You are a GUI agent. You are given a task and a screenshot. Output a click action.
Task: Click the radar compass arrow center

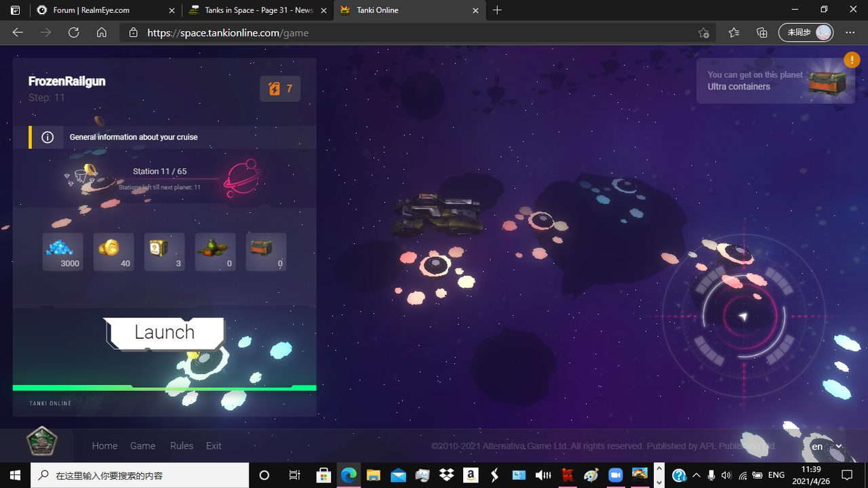[x=743, y=317]
